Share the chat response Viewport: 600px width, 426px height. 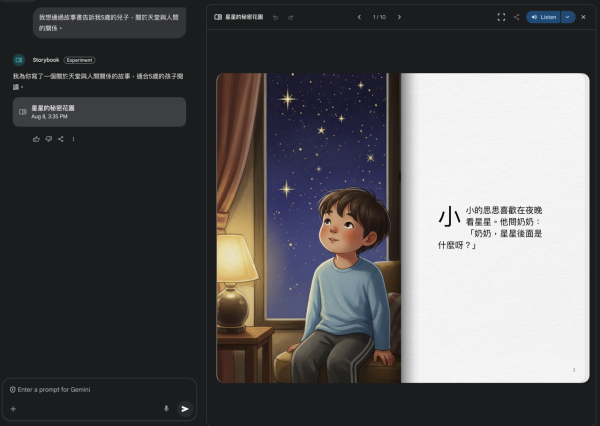pos(61,139)
